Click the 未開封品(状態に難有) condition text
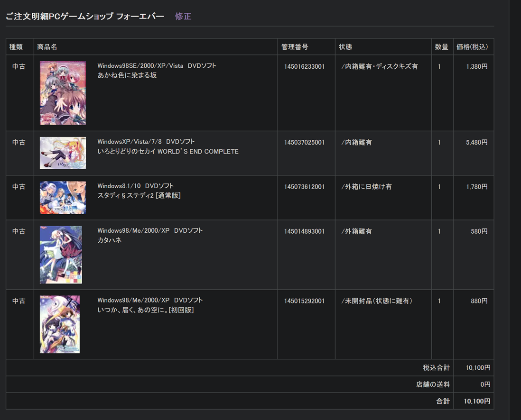 (378, 301)
